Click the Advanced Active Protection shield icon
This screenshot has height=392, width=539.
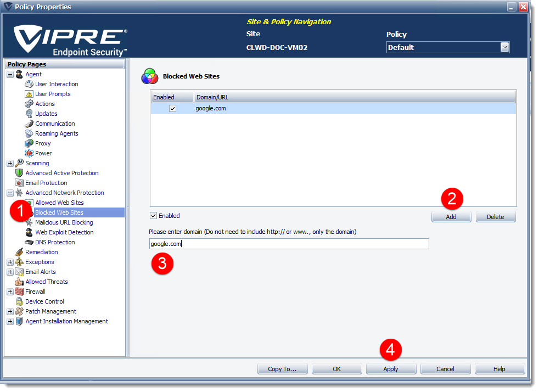pyautogui.click(x=19, y=173)
